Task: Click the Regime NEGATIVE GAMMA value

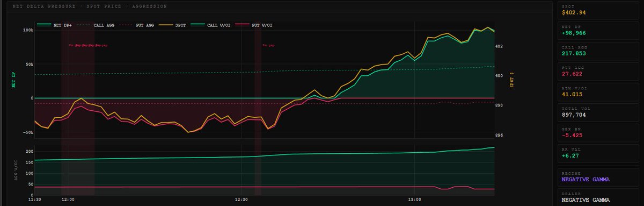Action: click(x=586, y=179)
